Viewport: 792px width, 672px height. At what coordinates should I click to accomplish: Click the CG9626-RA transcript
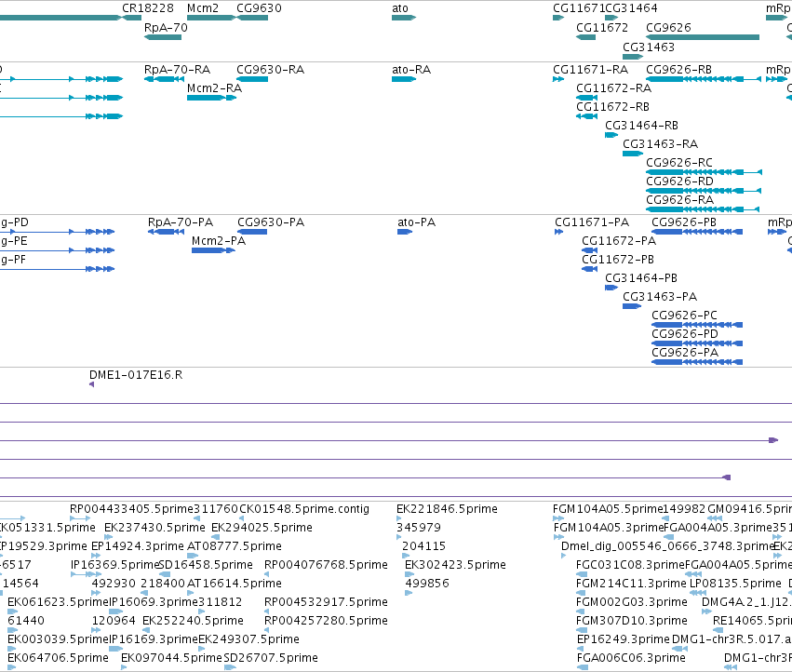click(x=703, y=209)
